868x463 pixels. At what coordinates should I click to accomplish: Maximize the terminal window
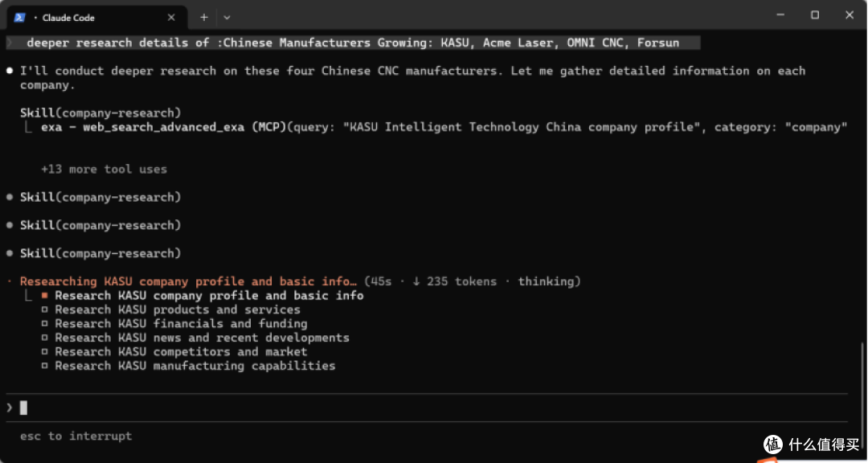(815, 15)
